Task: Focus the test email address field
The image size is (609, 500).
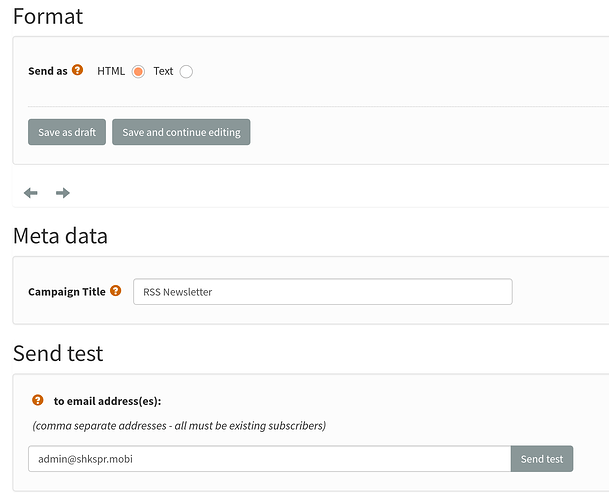Action: (x=270, y=459)
